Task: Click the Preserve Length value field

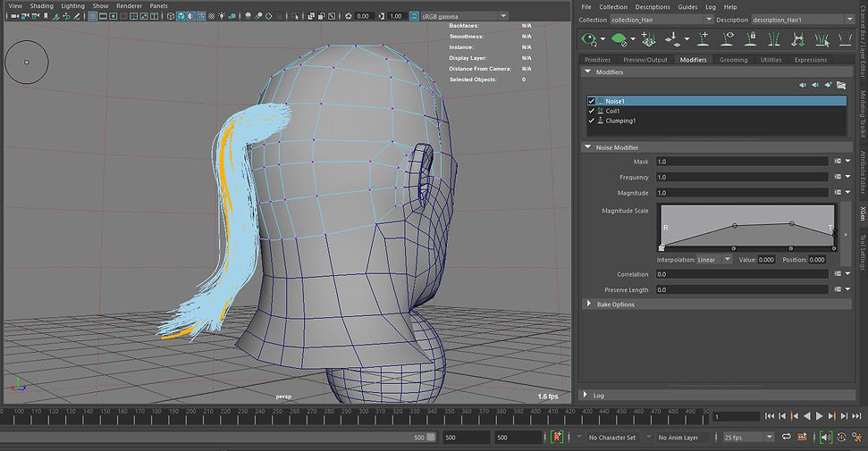Action: pos(742,289)
